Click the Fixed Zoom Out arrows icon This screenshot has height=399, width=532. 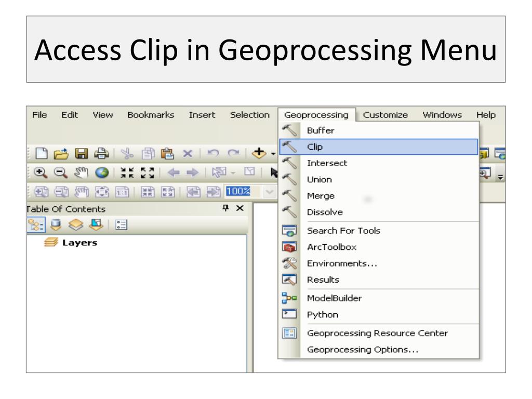point(148,172)
